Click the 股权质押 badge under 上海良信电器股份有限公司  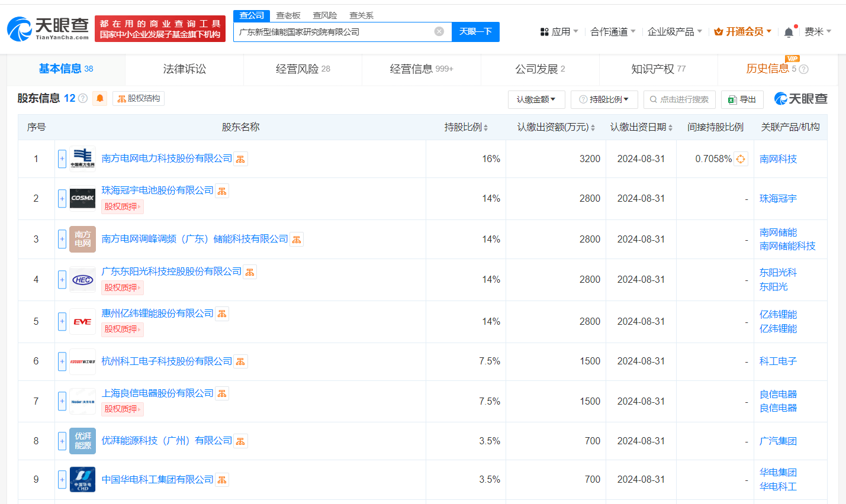click(122, 409)
